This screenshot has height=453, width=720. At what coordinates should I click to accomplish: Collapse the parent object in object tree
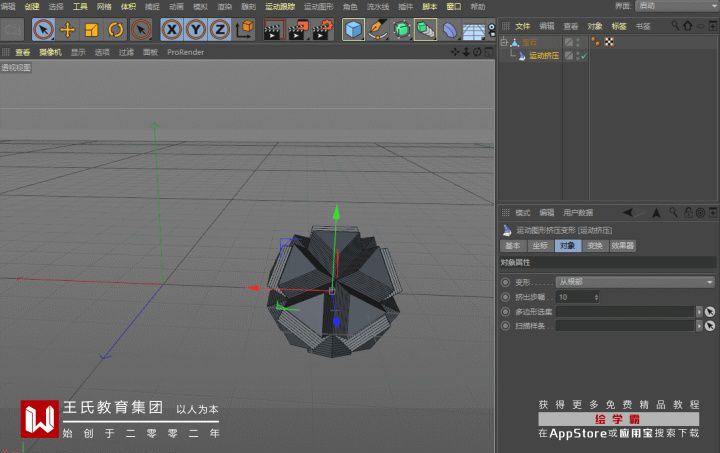504,42
